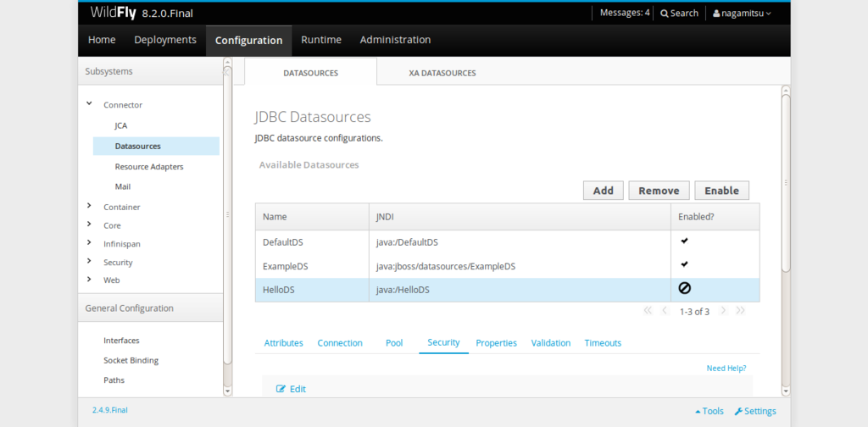Click the Edit pencil icon

(x=281, y=389)
